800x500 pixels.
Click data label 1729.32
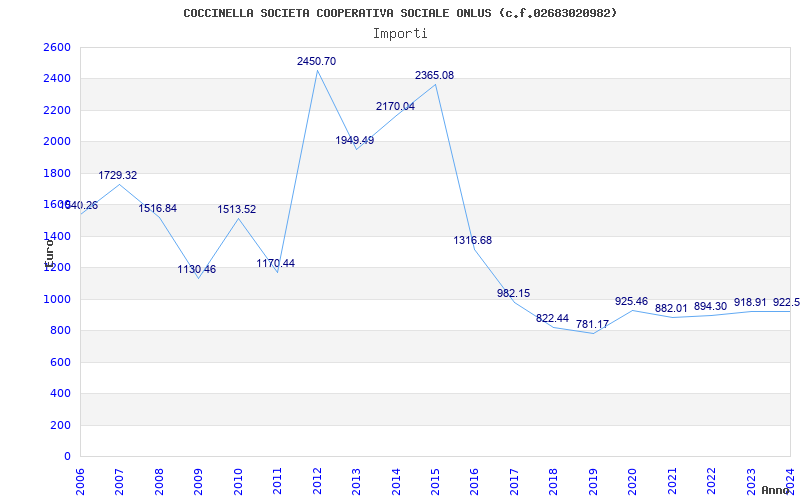coord(118,176)
